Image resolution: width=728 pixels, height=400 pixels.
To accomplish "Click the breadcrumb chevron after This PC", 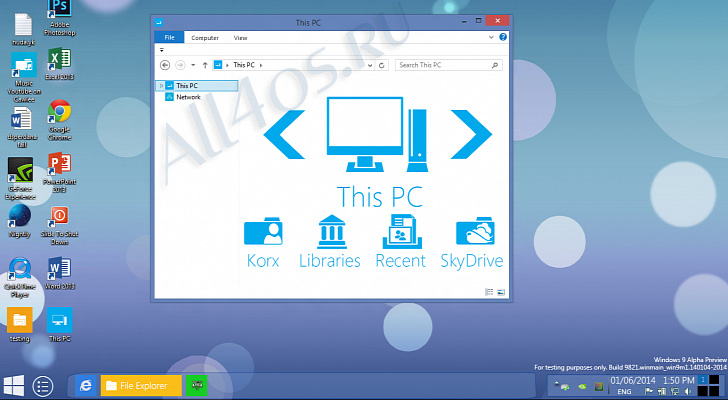I will pyautogui.click(x=261, y=65).
